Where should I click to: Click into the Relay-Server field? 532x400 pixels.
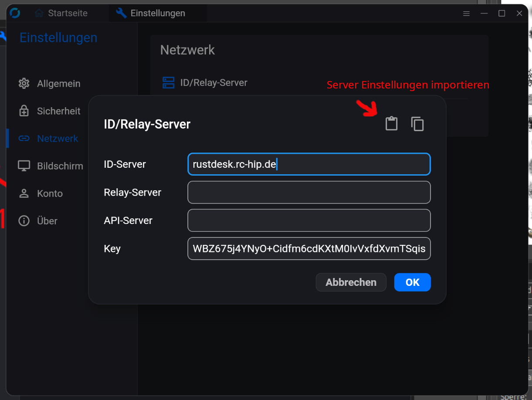click(309, 192)
